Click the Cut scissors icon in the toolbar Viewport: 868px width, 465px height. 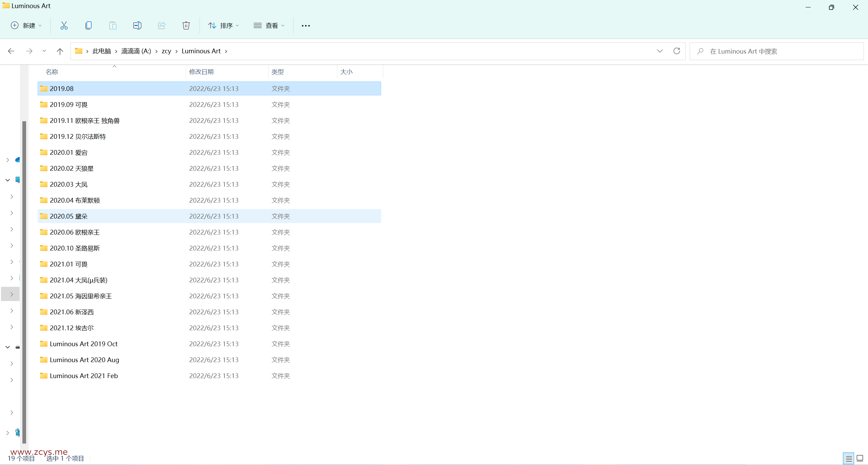tap(64, 25)
